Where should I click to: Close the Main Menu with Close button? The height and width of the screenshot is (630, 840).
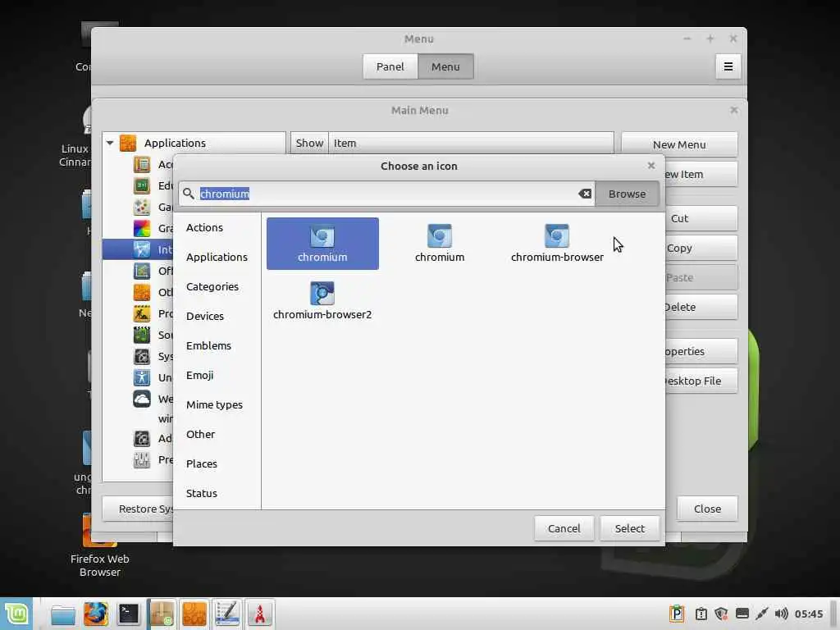click(x=707, y=509)
